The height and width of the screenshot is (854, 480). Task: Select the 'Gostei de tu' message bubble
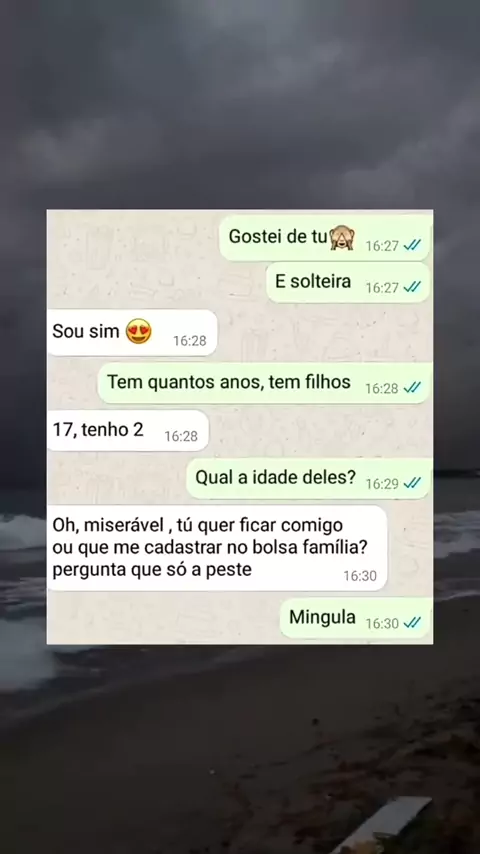tap(325, 238)
